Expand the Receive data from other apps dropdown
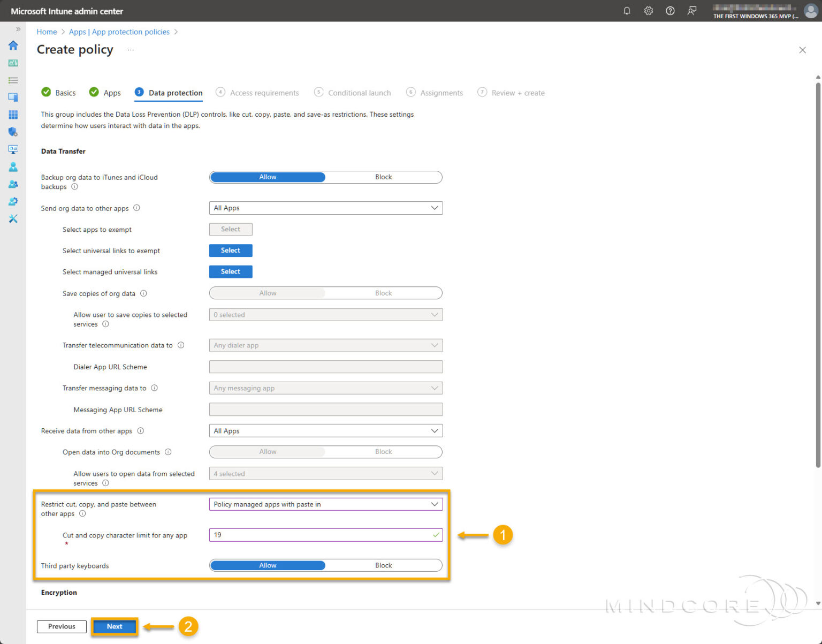 tap(325, 430)
